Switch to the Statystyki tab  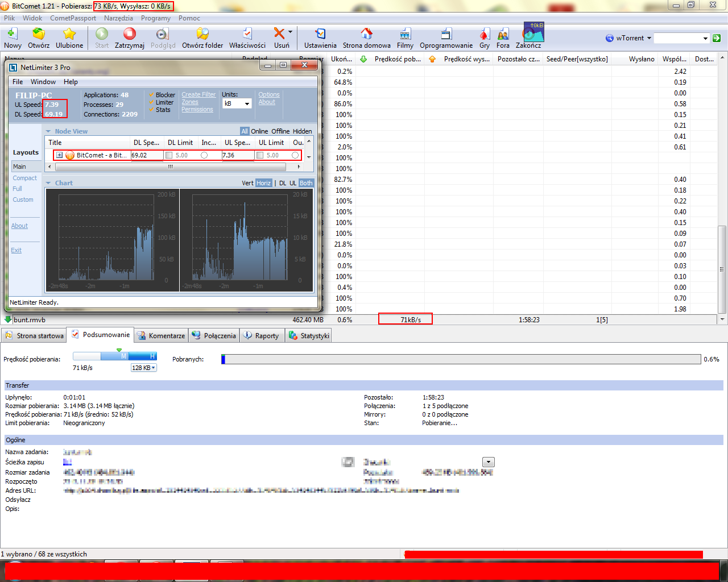(x=309, y=336)
